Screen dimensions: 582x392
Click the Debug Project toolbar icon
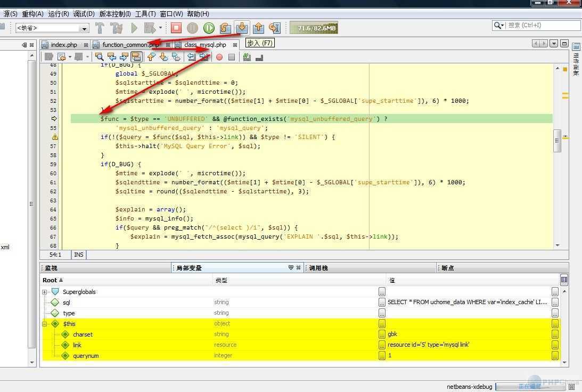[x=150, y=28]
